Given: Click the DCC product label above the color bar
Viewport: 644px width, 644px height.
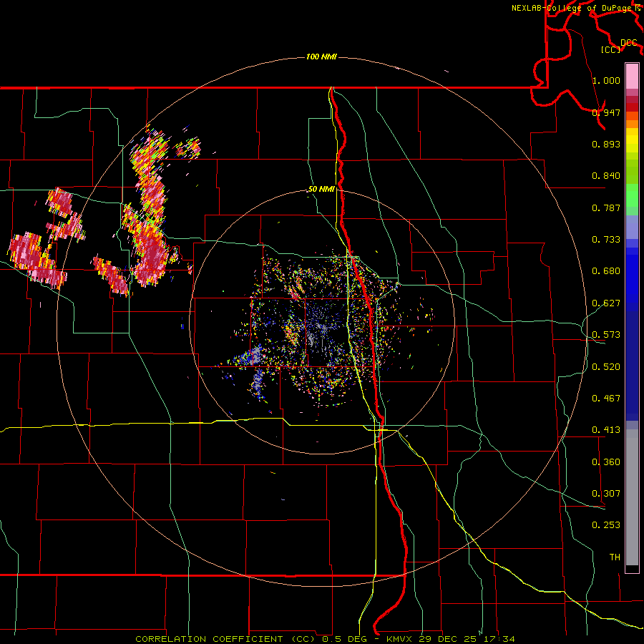Looking at the screenshot, I should click(629, 43).
